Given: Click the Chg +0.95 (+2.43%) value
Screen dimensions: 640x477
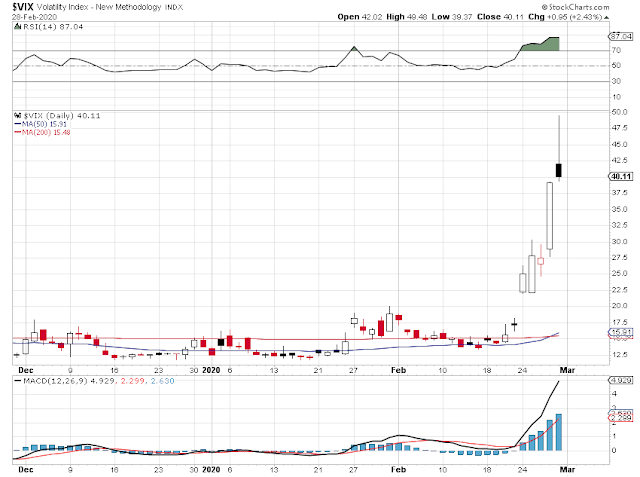Looking at the screenshot, I should (x=565, y=17).
